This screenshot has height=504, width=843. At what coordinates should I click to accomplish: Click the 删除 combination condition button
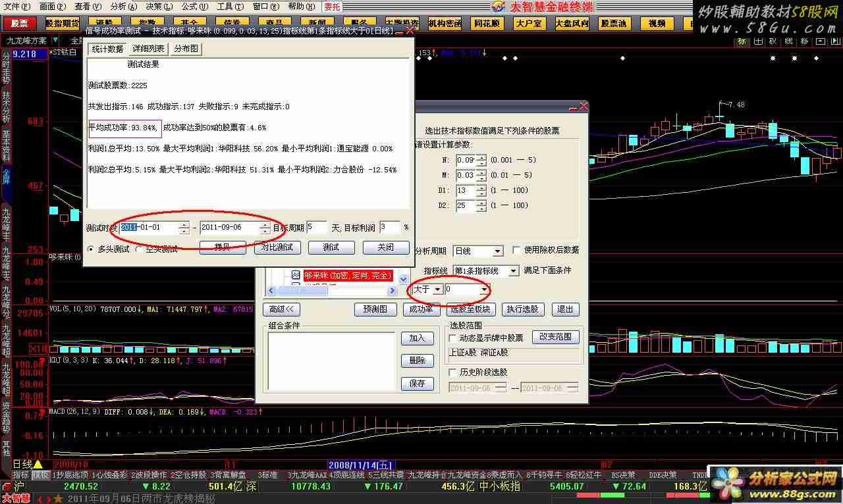[418, 361]
